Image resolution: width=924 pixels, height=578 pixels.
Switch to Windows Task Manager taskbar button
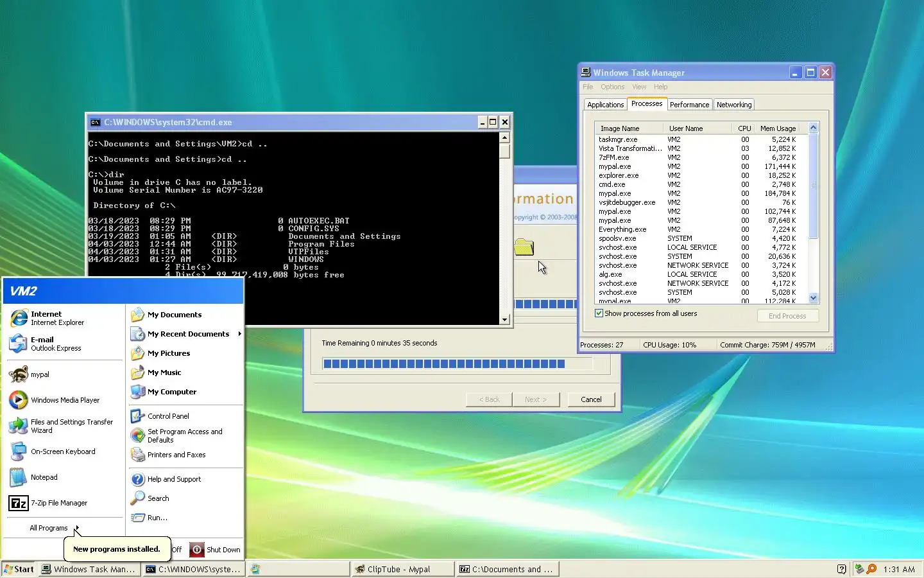[x=89, y=569]
